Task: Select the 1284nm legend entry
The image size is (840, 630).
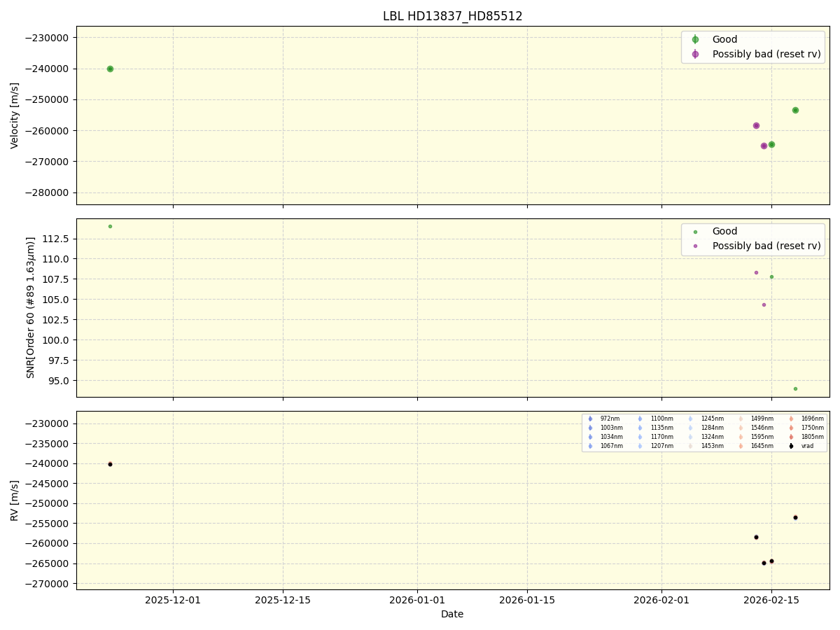Action: [712, 428]
